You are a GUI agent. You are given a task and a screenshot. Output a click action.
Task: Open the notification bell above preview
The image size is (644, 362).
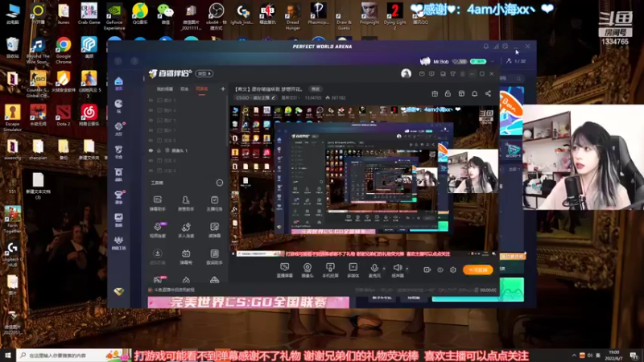(474, 93)
